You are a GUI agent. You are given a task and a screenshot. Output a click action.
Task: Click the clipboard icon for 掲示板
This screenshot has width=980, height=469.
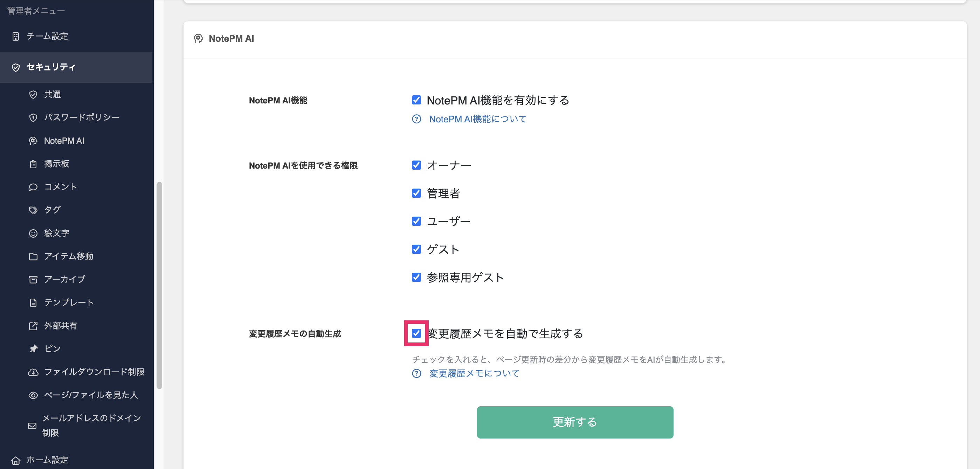click(34, 164)
